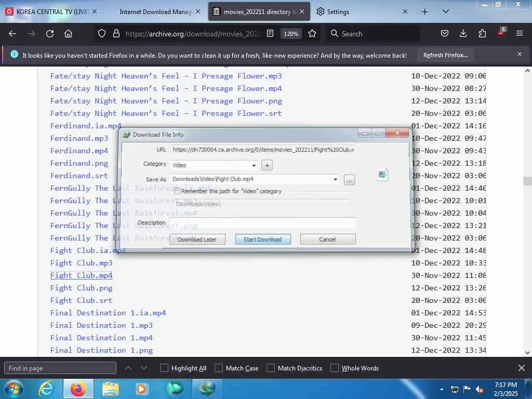Click the Refresh Firefox... button
The image size is (532, 399).
(x=445, y=55)
